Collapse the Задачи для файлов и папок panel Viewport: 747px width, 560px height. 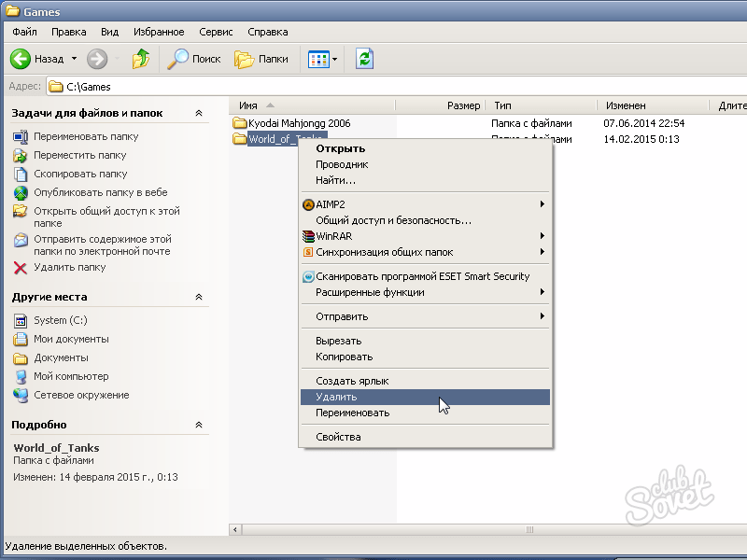pyautogui.click(x=198, y=113)
